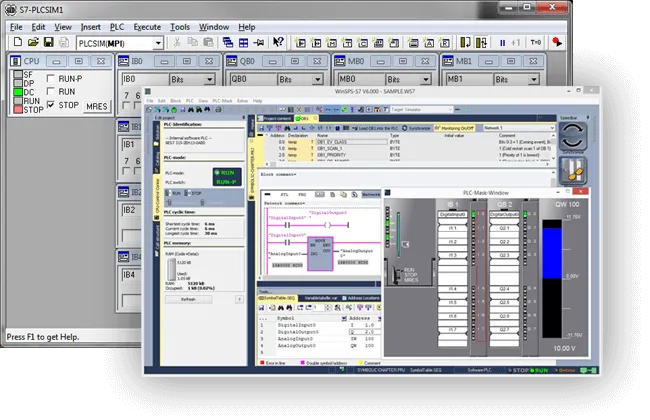This screenshot has width=650, height=420.
Task: Click the PLC module icon in Speedbar
Action: coord(572,170)
